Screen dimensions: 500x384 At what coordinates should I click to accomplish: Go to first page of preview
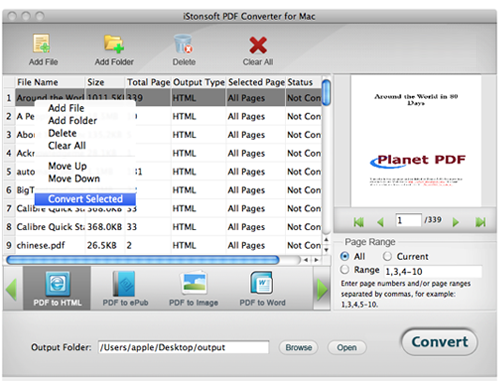coord(359,222)
